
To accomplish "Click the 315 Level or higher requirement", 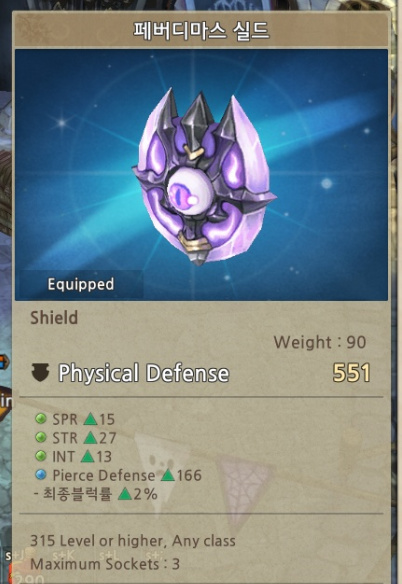I will pyautogui.click(x=133, y=541).
